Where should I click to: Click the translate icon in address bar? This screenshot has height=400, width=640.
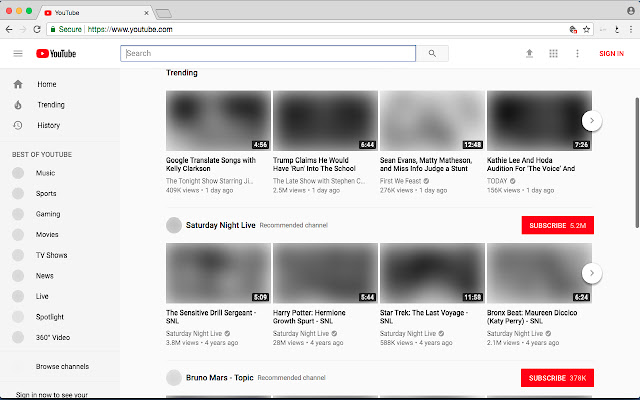tap(573, 29)
